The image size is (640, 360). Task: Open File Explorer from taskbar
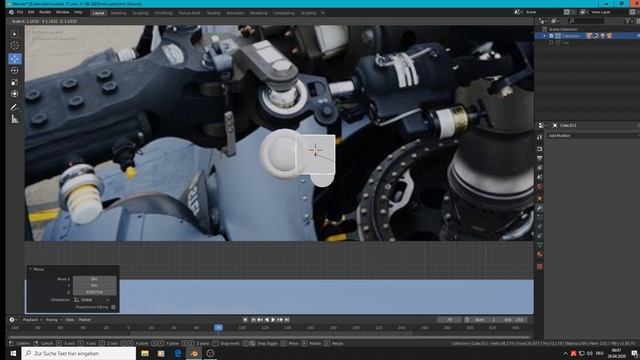[x=145, y=353]
